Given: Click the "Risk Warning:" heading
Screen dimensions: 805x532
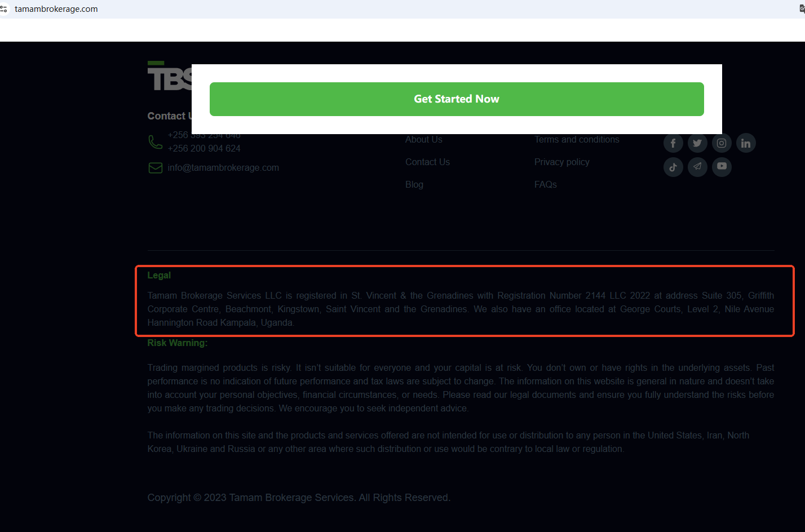Looking at the screenshot, I should tap(178, 343).
